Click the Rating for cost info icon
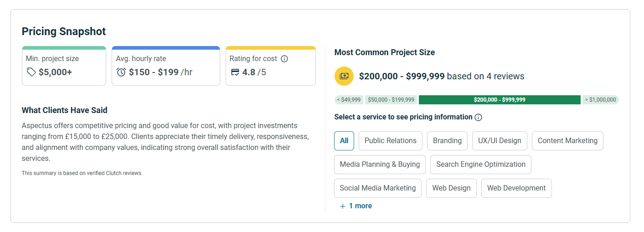Viewport: 644px width, 232px height. 284,59
